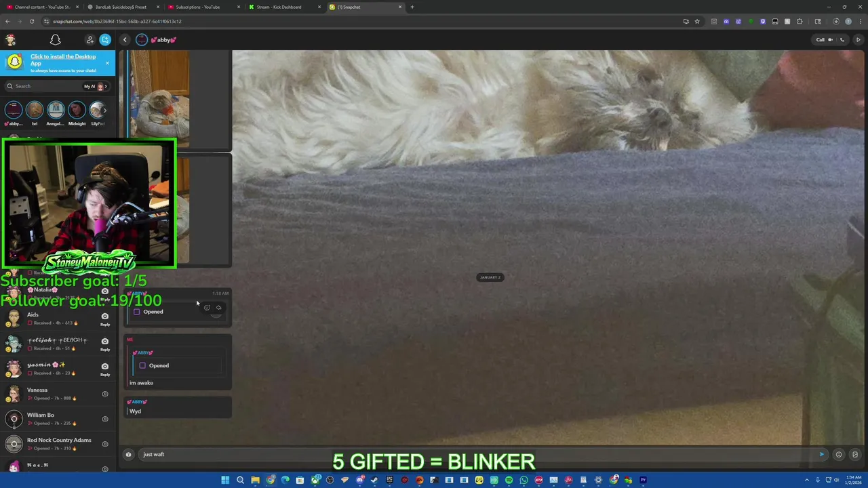
Task: Click to install the Desktop App link
Action: pyautogui.click(x=63, y=60)
